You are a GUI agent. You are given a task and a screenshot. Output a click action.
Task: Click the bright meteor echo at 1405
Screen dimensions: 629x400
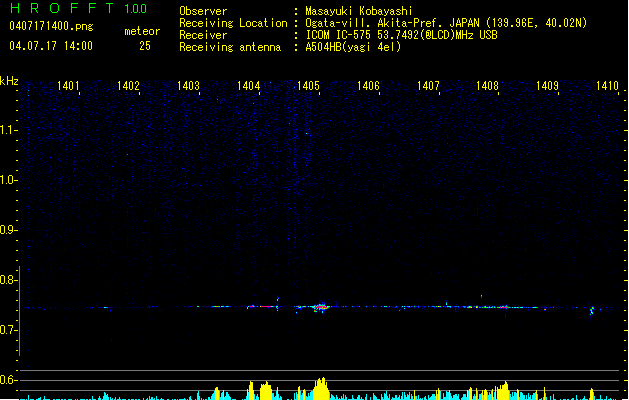320,307
